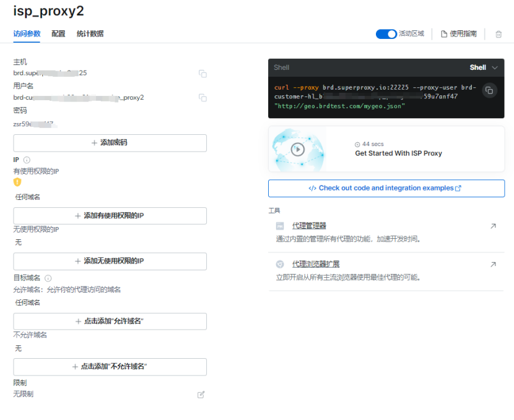Click 添加无使用权限的IP button

point(110,261)
